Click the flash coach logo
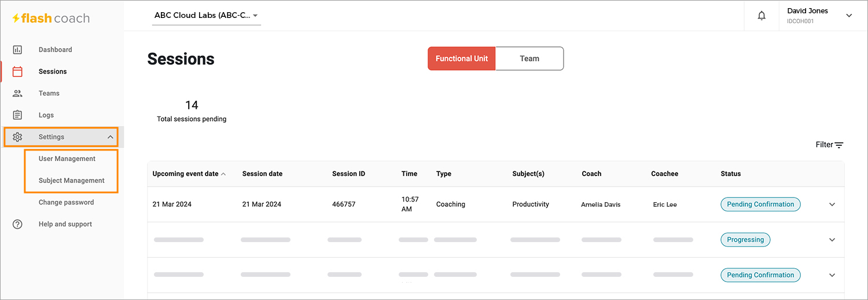 [x=51, y=19]
